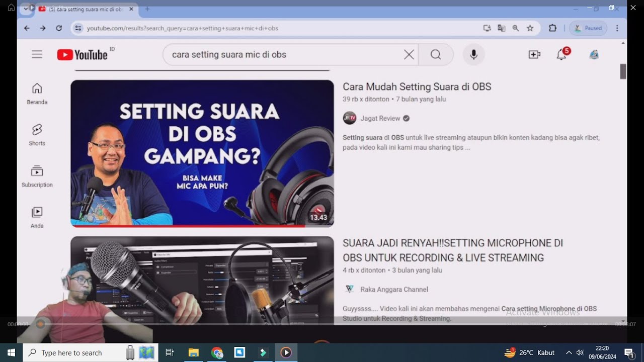This screenshot has height=362, width=644.
Task: Open the YouTube hamburger guide menu
Action: 37,54
